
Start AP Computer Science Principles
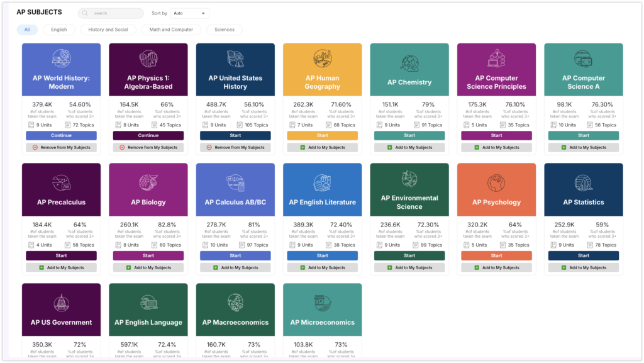coord(497,135)
